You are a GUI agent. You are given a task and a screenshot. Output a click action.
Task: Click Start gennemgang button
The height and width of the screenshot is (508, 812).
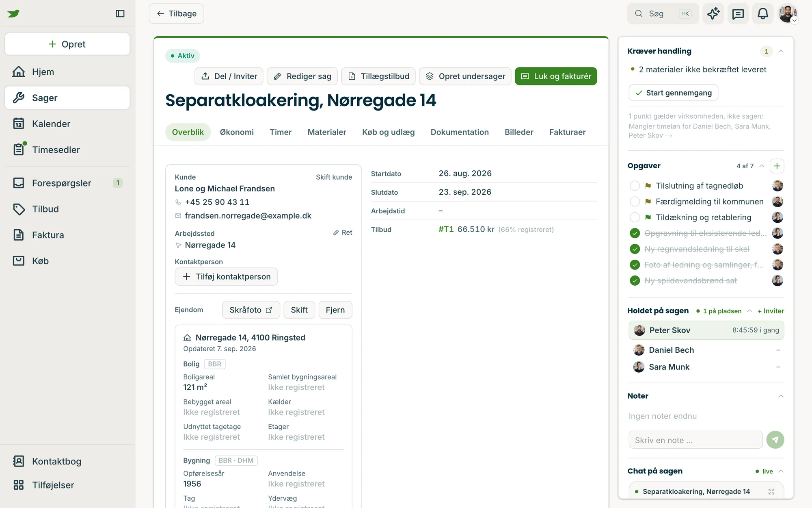click(673, 93)
